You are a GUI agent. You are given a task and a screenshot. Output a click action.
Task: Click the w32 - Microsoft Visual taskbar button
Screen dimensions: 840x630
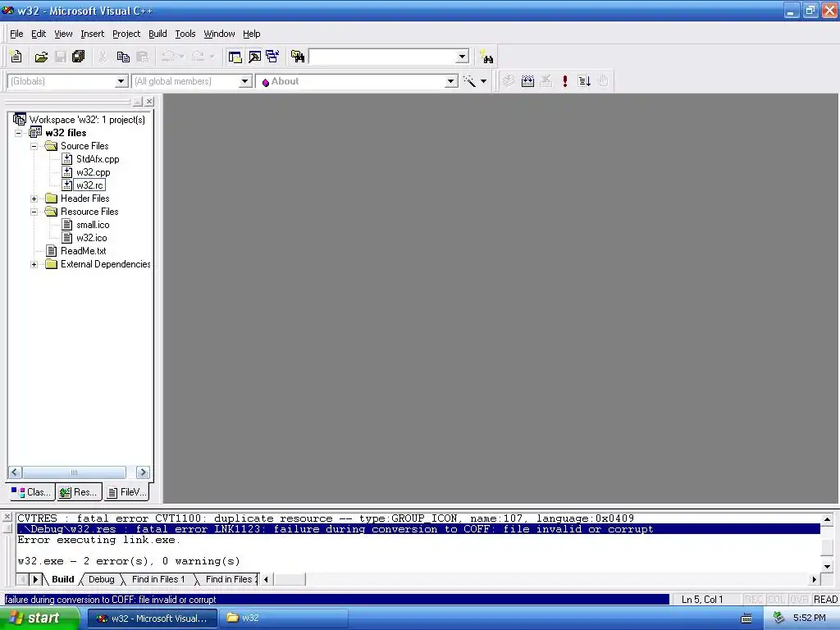(152, 619)
